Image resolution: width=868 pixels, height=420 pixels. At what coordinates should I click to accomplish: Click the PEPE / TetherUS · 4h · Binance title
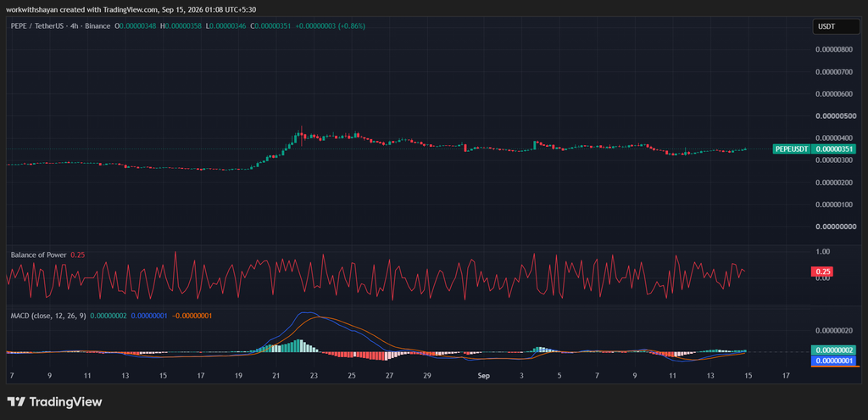[61, 26]
